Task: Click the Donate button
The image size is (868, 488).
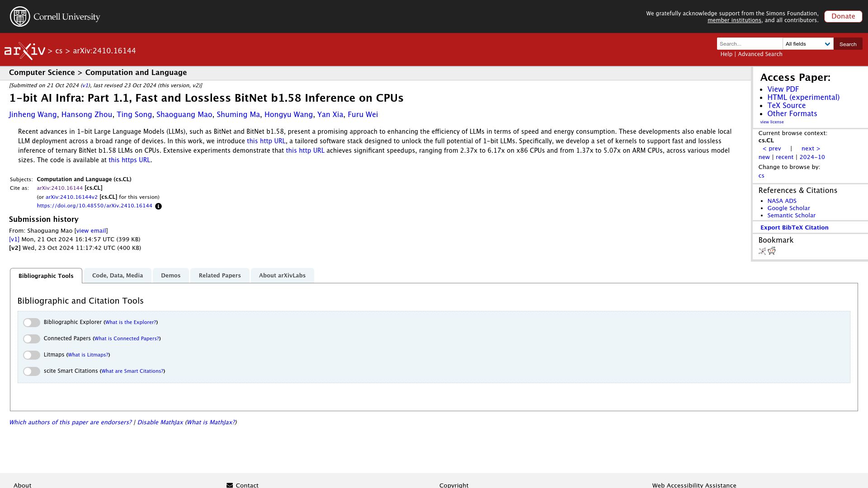Action: pyautogui.click(x=843, y=16)
